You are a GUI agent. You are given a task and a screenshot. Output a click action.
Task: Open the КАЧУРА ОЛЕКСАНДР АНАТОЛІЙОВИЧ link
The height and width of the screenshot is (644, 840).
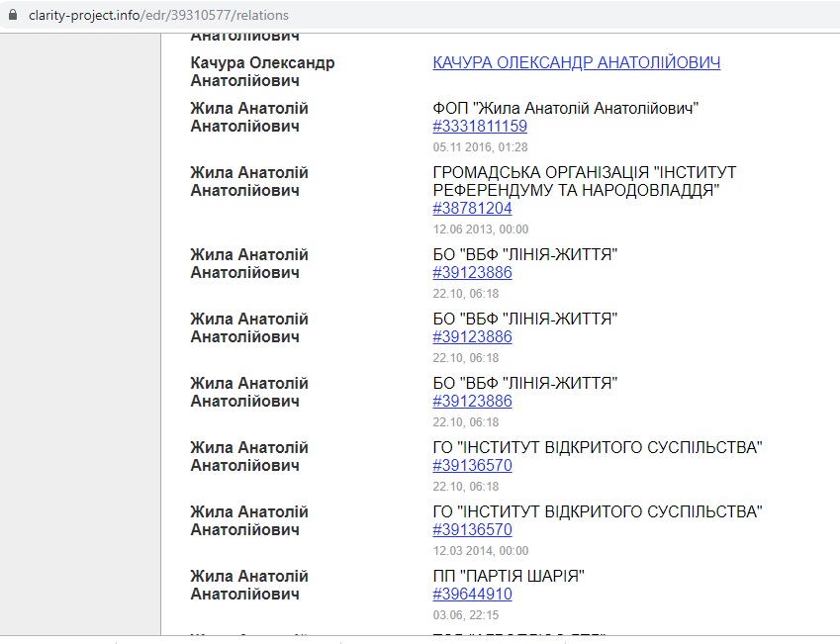tap(576, 62)
